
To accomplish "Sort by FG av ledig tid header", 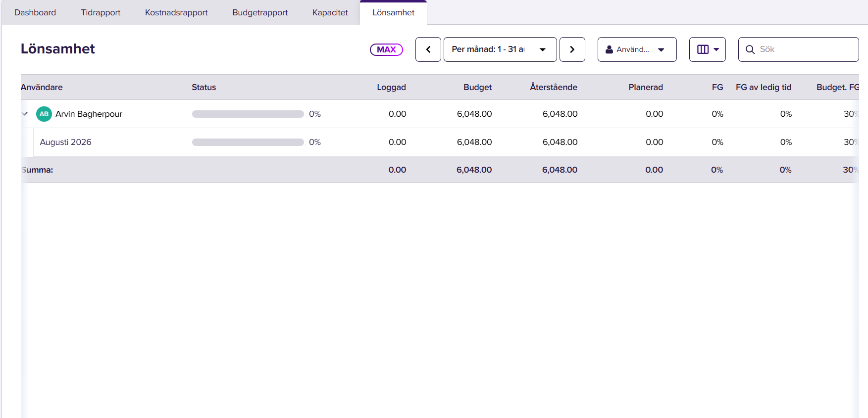I will 764,87.
